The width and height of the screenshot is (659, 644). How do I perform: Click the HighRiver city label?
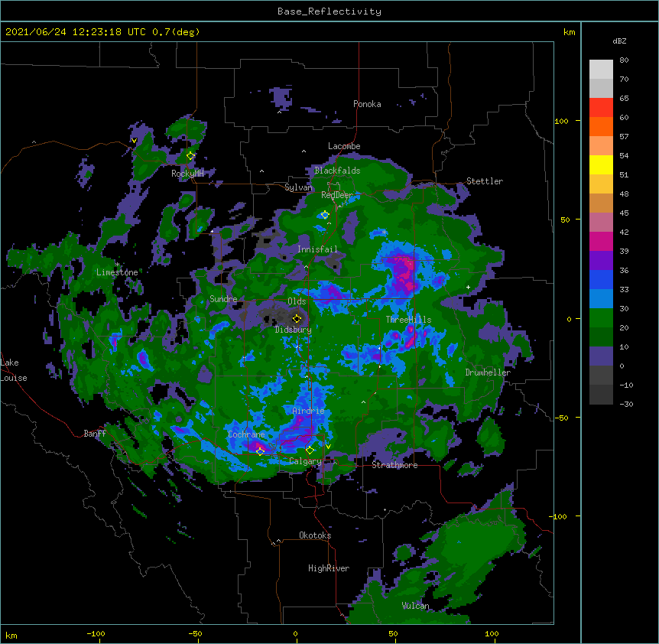[329, 568]
